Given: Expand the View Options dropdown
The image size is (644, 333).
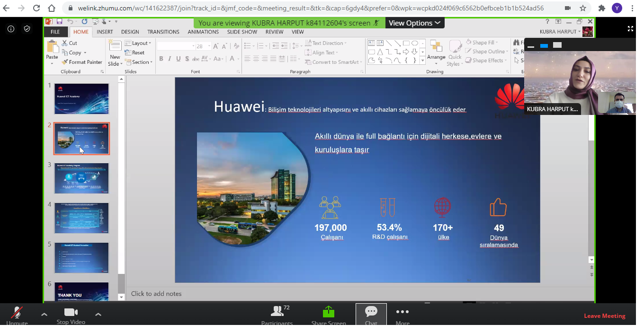Looking at the screenshot, I should [414, 23].
